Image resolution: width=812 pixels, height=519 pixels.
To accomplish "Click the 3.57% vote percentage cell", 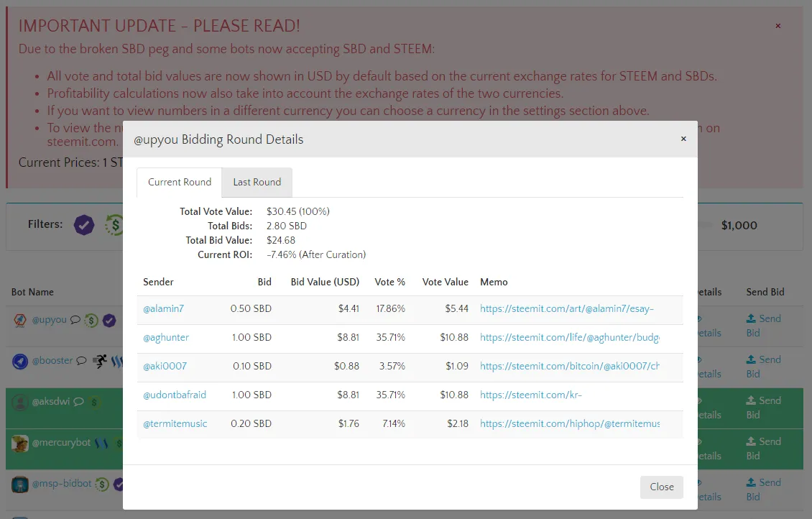I will 392,366.
